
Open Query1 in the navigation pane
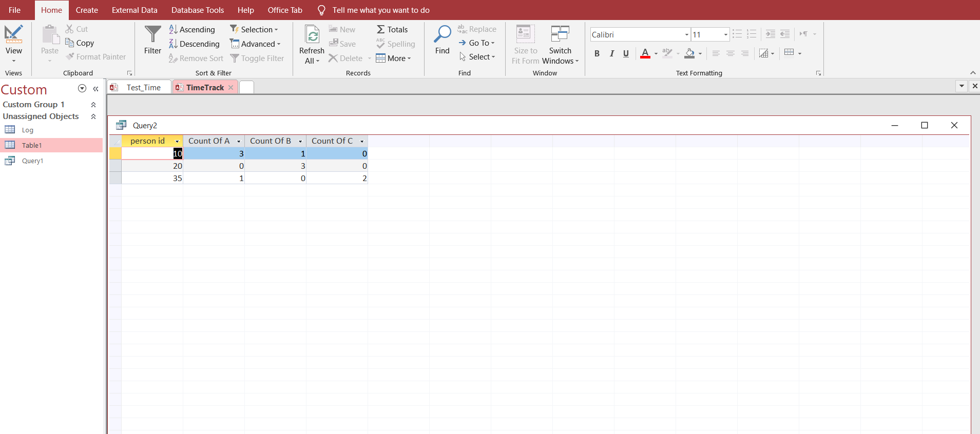(x=32, y=161)
